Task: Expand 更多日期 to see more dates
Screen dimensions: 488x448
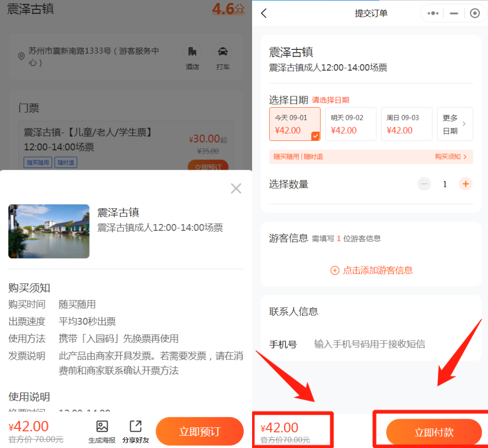Action: [455, 124]
